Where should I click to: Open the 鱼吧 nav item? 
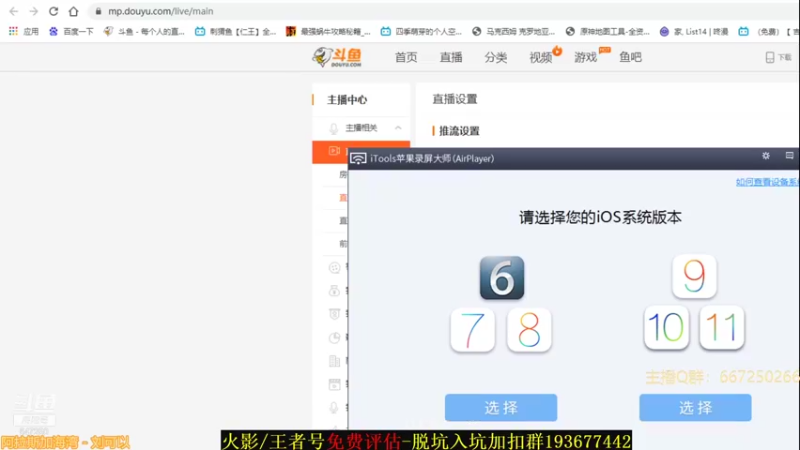pyautogui.click(x=631, y=57)
